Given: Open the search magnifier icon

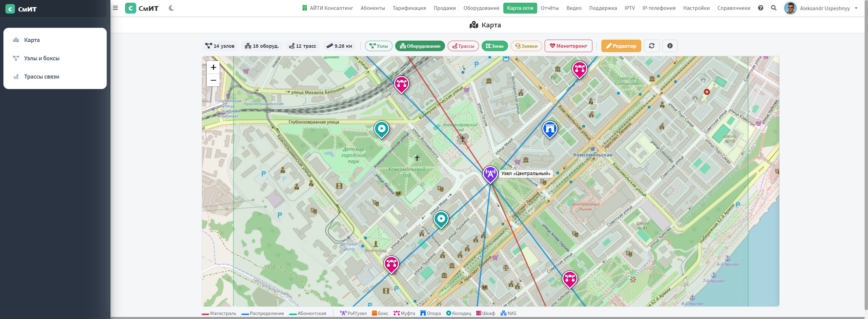Looking at the screenshot, I should [774, 8].
